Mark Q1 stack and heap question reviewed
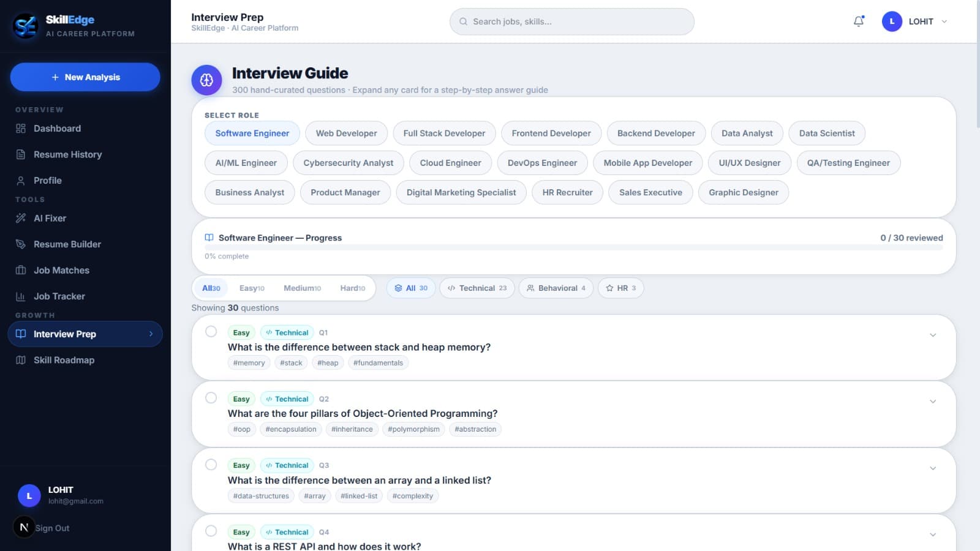Image resolution: width=980 pixels, height=551 pixels. click(211, 331)
